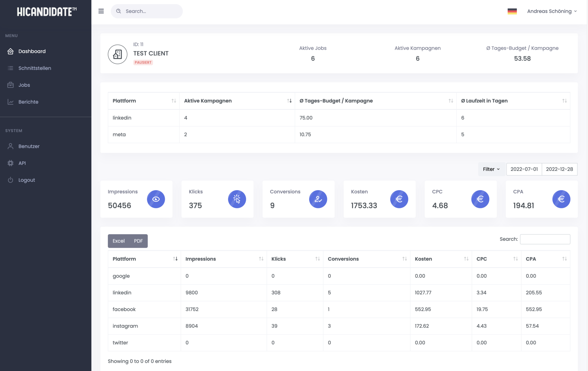
Task: Go to Berichte in sidebar
Action: tap(28, 102)
